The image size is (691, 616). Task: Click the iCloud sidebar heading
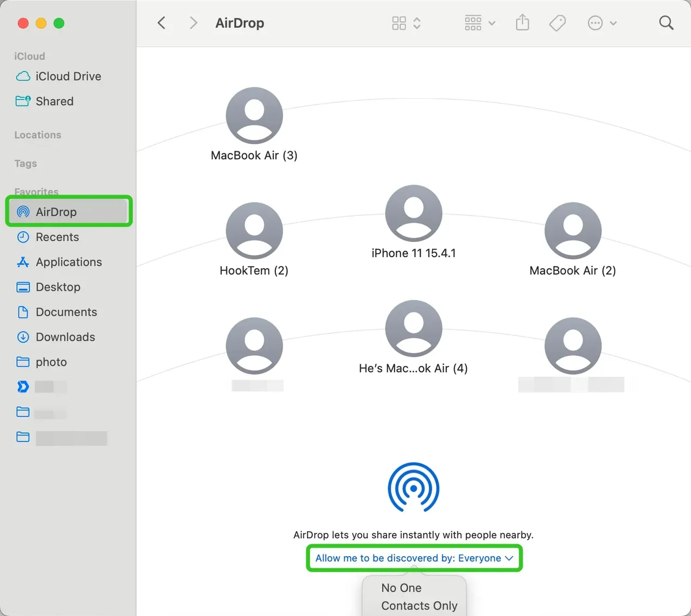click(x=30, y=56)
